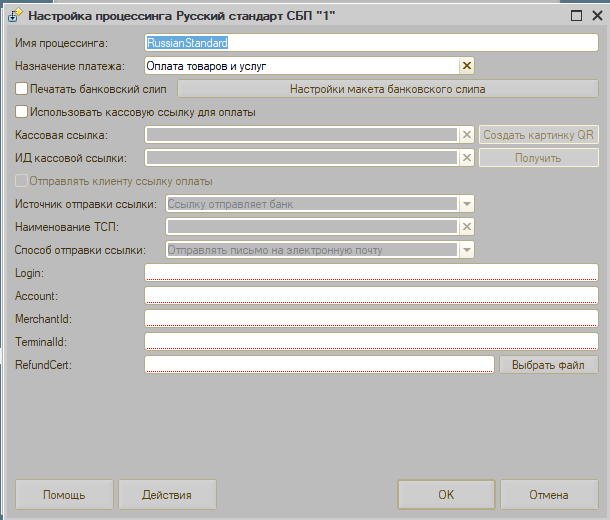
Task: Toggle Использовать кассовую ссылку для оплаты
Action: [22, 112]
